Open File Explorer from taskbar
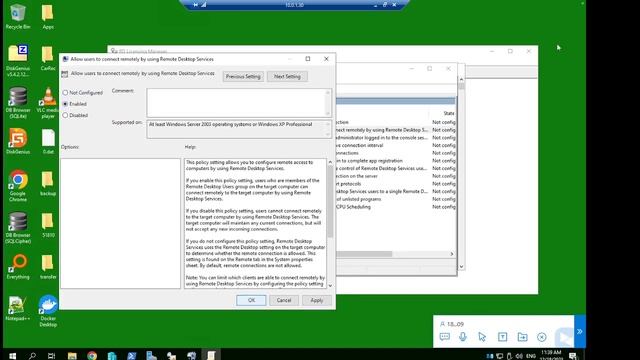 [x=72, y=356]
